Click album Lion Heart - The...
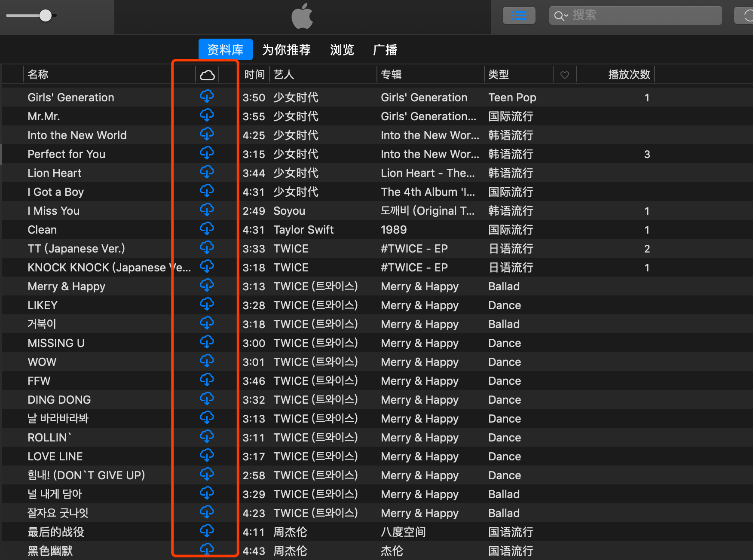The image size is (753, 560). pyautogui.click(x=428, y=173)
